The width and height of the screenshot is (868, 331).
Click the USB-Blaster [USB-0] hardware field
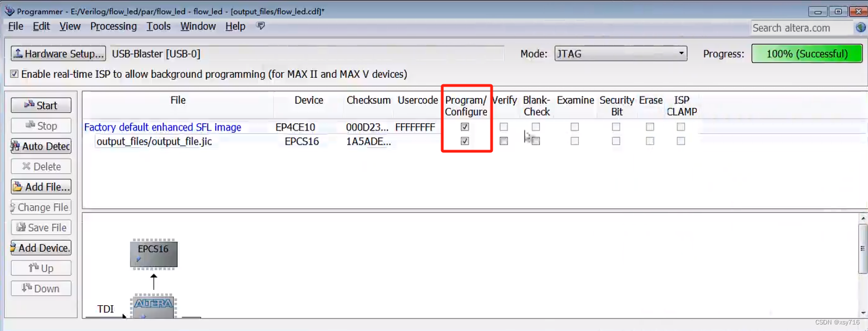(306, 54)
